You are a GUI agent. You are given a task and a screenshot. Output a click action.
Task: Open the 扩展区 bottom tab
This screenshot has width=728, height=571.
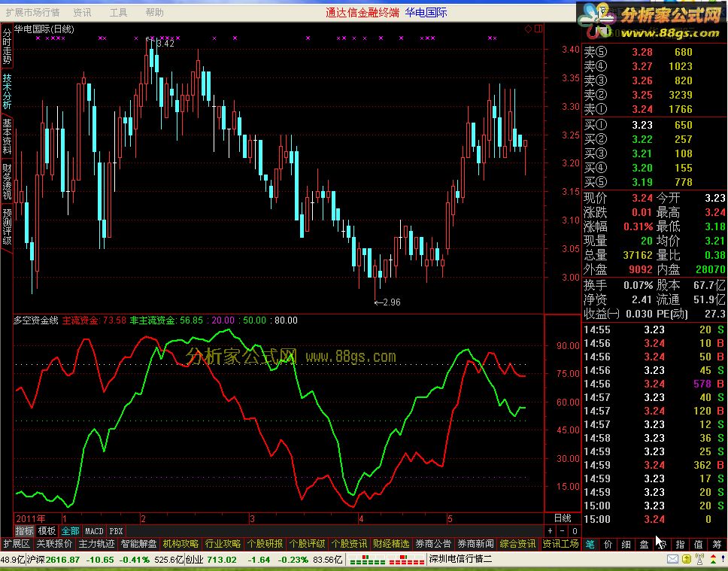tap(17, 544)
